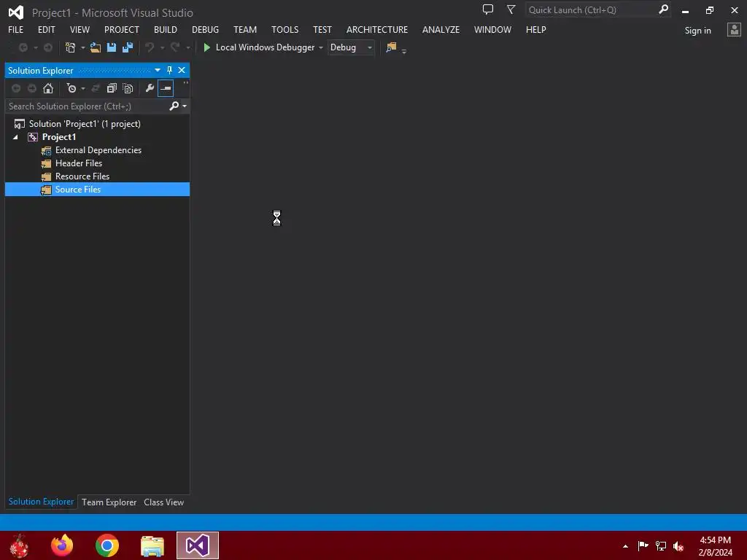
Task: Click Solution Explorer Forward arrow icon
Action: coord(32,88)
